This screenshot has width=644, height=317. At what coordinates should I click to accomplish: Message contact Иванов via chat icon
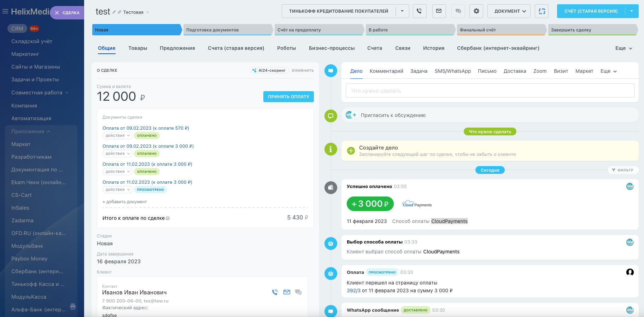click(298, 292)
